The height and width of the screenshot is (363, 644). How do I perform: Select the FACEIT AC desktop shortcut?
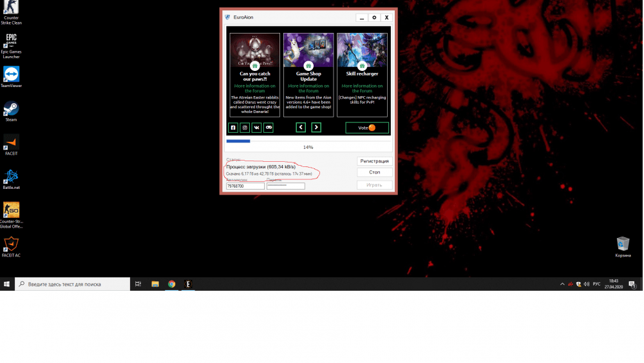[x=11, y=246]
